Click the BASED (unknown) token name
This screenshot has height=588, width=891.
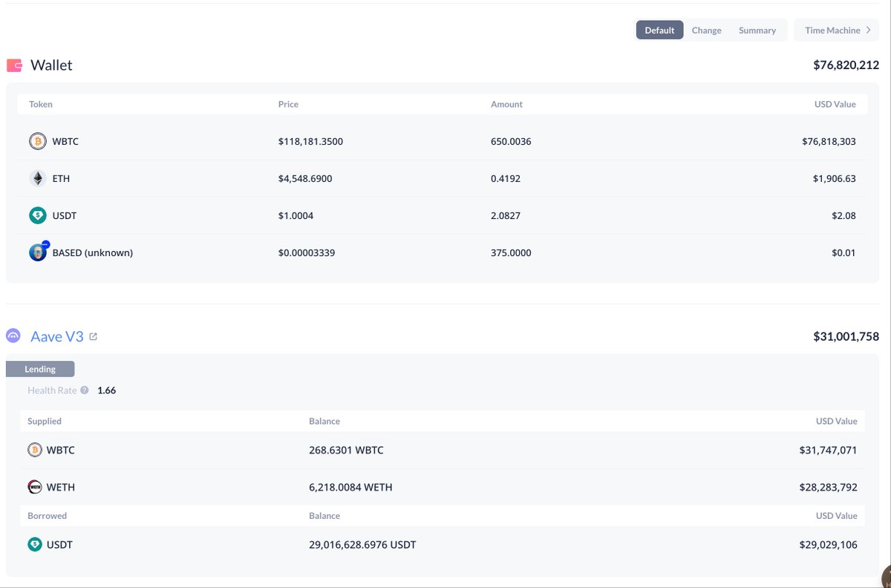pyautogui.click(x=93, y=252)
